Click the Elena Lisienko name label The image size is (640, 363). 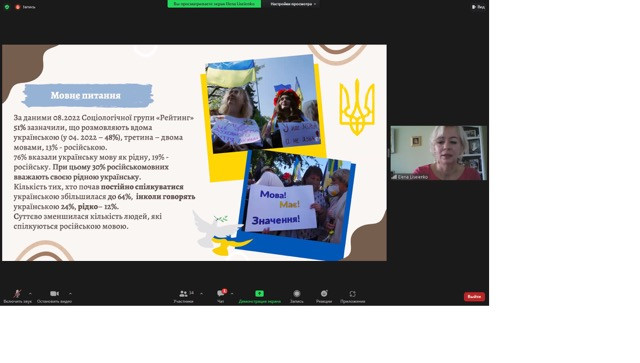[x=412, y=177]
